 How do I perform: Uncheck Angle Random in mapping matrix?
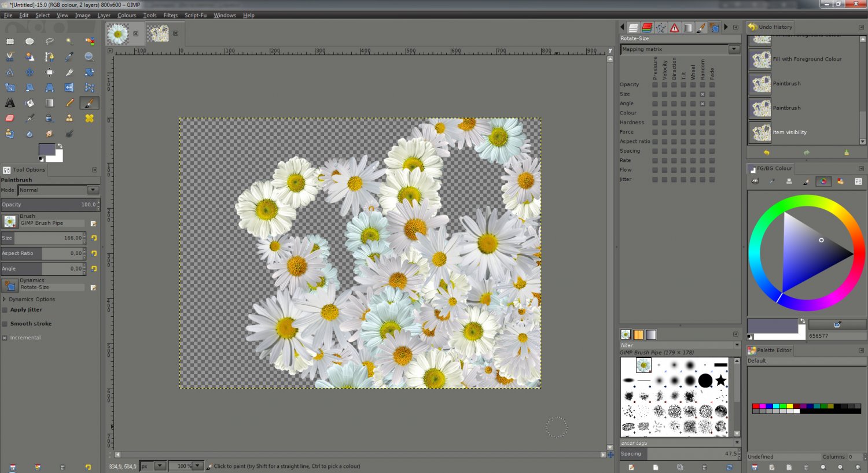coord(703,104)
